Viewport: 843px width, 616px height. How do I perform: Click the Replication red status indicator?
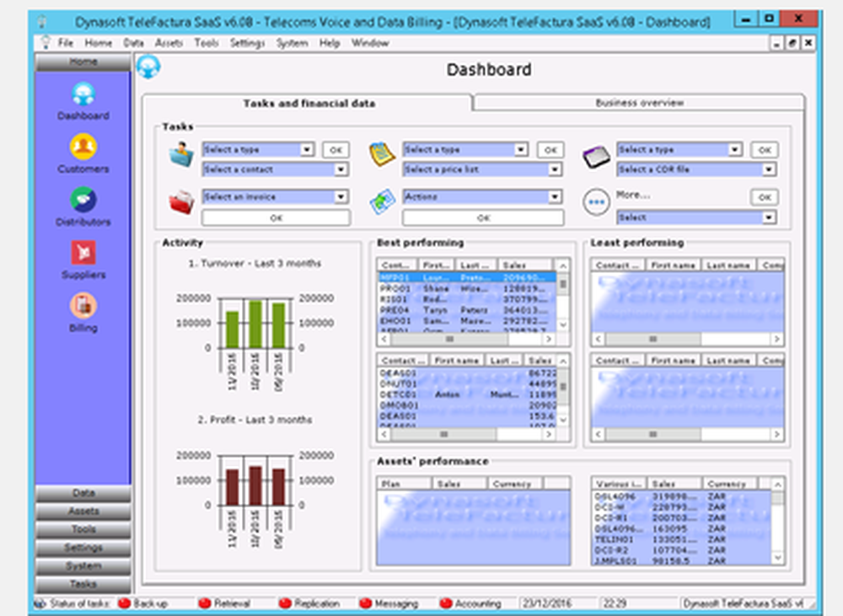(285, 603)
